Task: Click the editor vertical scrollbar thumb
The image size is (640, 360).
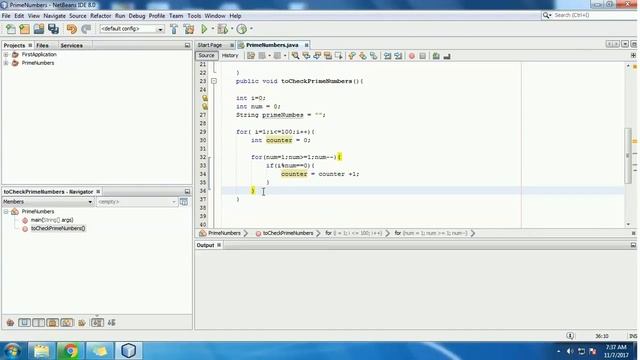Action: [x=628, y=155]
